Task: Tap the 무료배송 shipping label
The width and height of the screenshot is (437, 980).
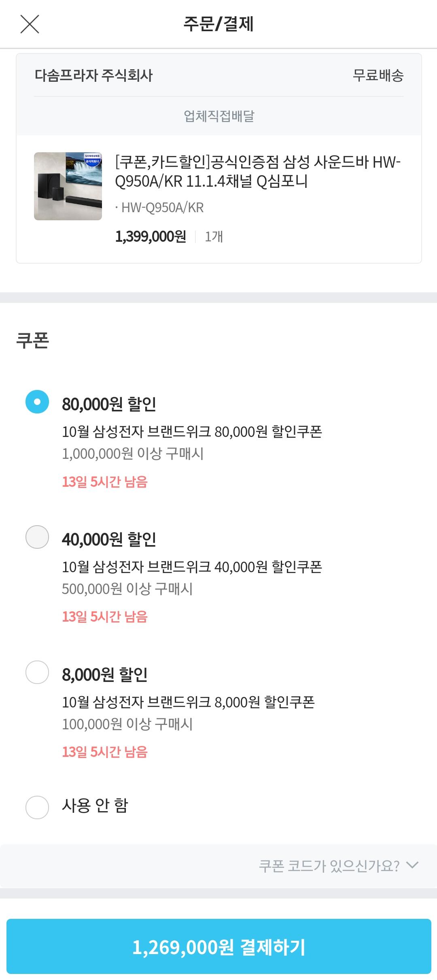Action: tap(378, 75)
